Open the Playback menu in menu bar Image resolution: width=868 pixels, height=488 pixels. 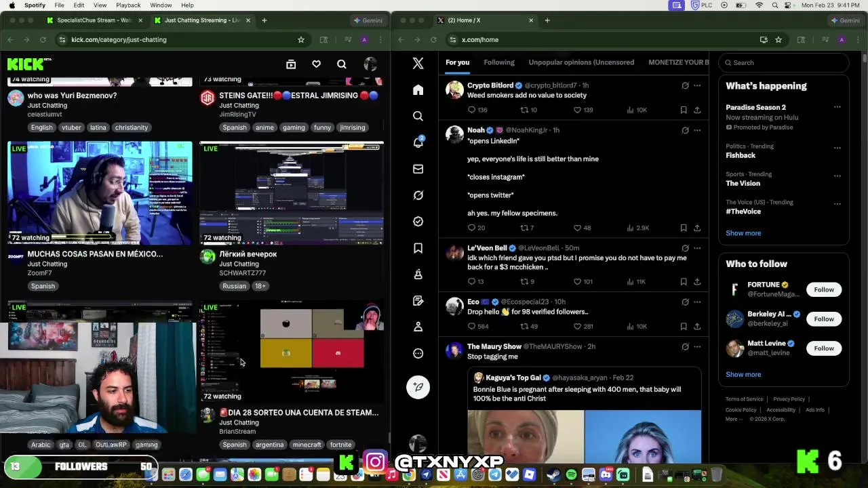click(128, 5)
